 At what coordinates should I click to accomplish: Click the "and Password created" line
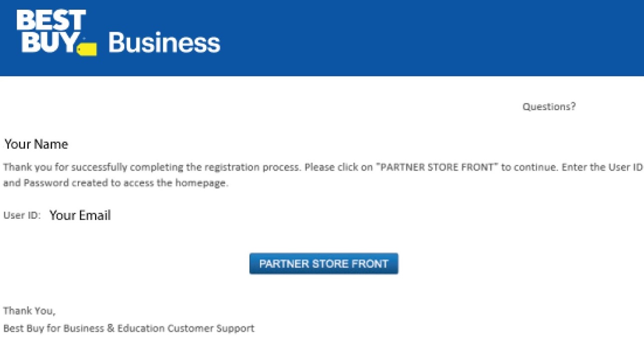[x=116, y=183]
